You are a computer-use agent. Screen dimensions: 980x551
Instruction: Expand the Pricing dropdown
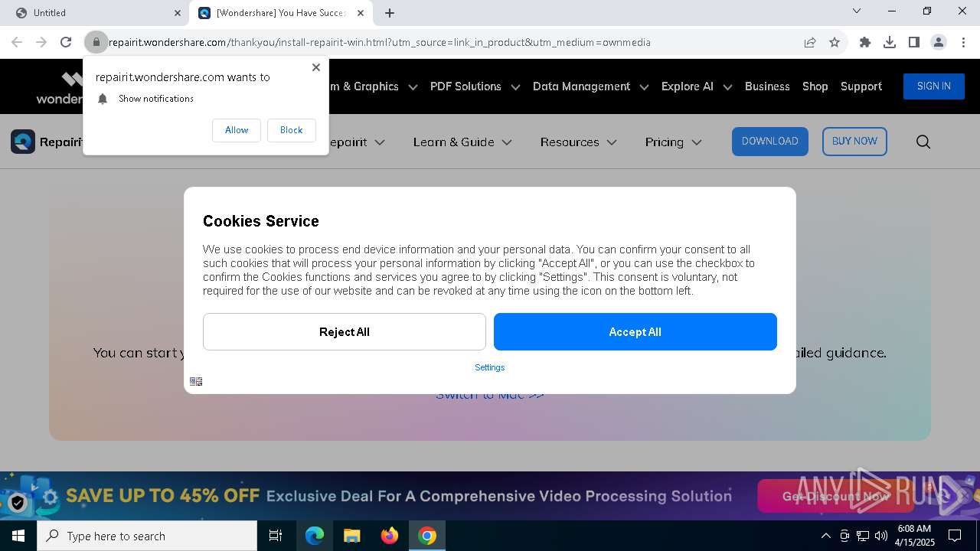[x=673, y=142]
